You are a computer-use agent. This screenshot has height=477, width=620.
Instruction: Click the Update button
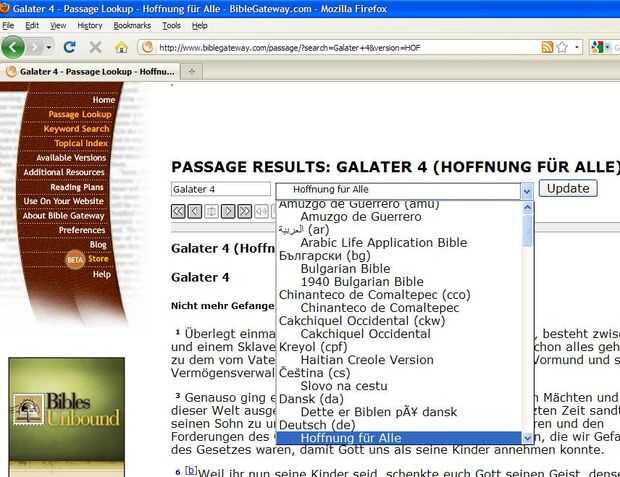tap(568, 189)
